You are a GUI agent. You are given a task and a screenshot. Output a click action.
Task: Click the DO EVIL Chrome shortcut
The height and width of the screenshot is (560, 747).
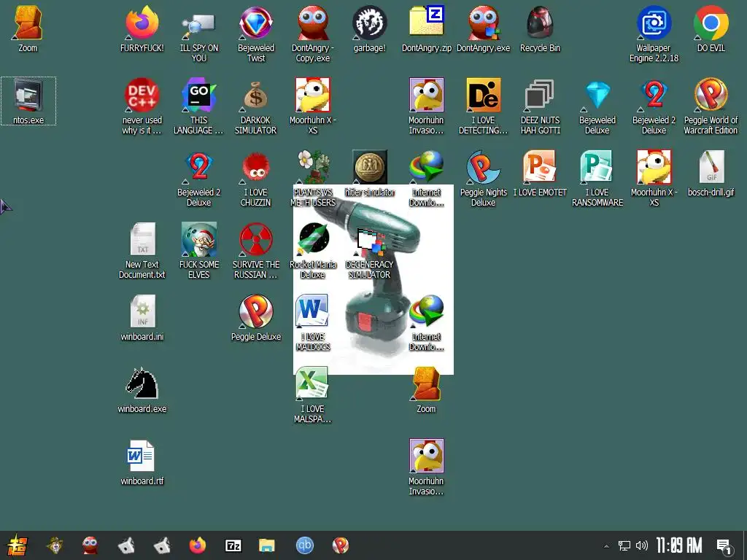(x=711, y=29)
